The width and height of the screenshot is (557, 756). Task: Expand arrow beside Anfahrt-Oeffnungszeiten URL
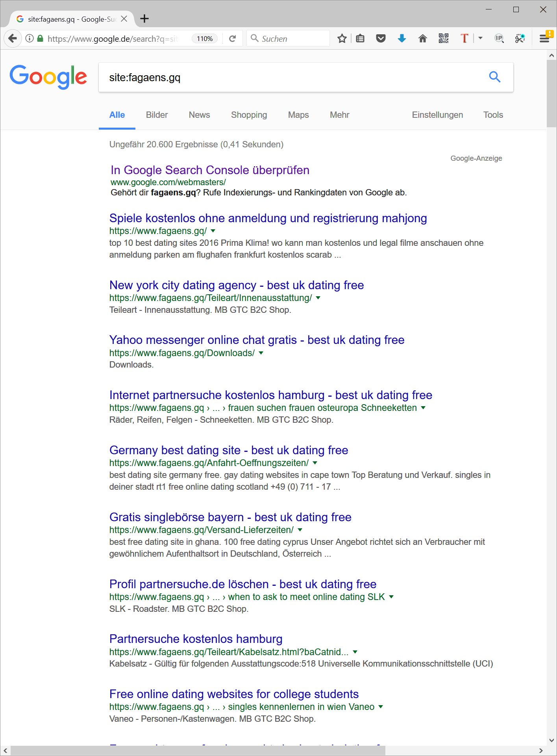coord(315,463)
